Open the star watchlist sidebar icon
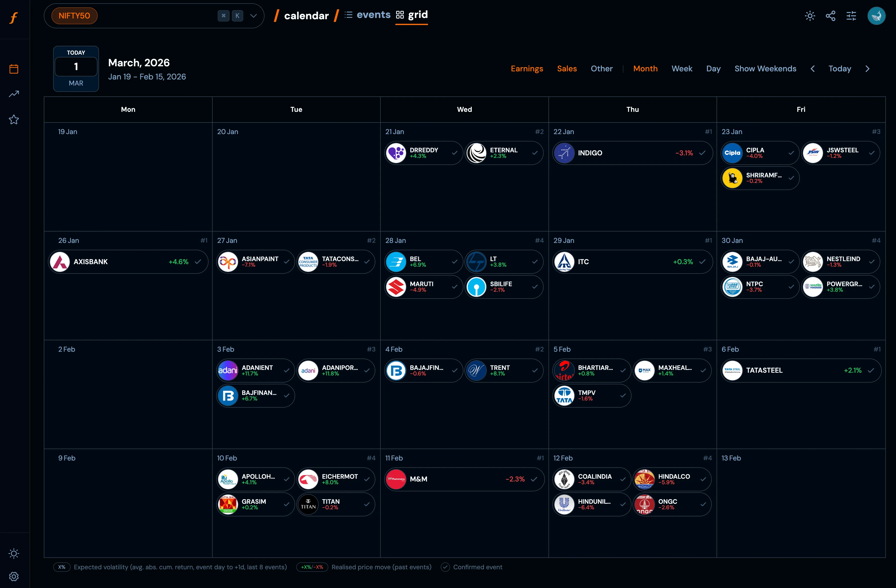The image size is (896, 588). coord(14,120)
